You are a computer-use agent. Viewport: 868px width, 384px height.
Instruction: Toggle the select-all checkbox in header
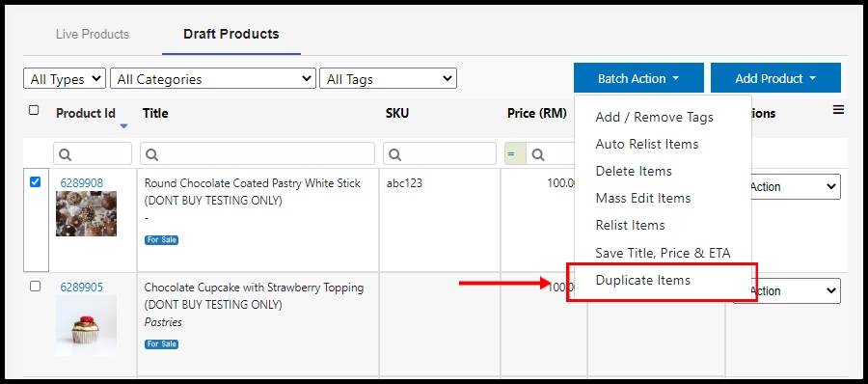(x=34, y=110)
